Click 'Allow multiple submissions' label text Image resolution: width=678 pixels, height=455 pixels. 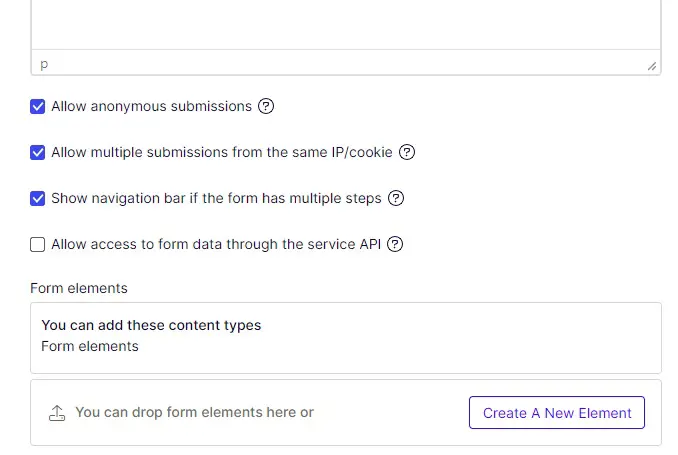pos(222,152)
